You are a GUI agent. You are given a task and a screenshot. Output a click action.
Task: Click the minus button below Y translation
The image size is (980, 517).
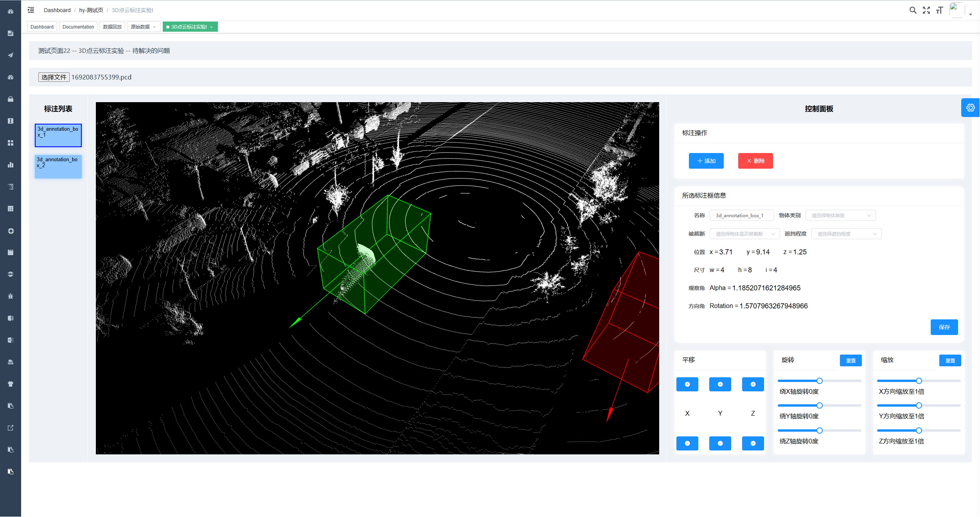[720, 443]
